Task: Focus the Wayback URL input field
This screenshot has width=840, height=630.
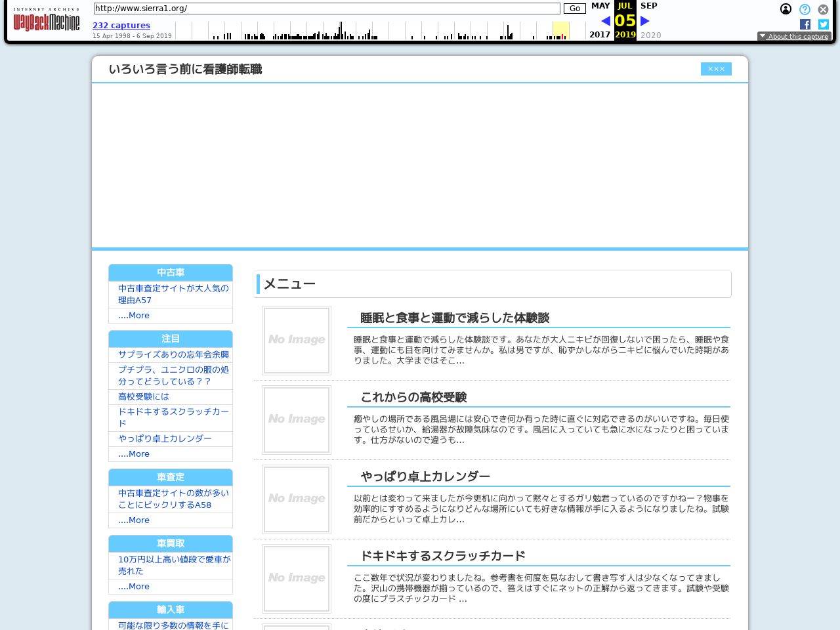Action: click(x=326, y=9)
